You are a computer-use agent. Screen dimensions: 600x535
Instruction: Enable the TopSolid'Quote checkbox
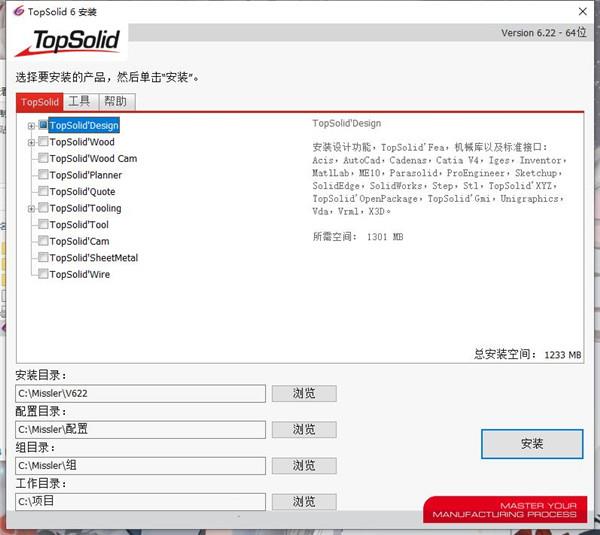pyautogui.click(x=43, y=191)
